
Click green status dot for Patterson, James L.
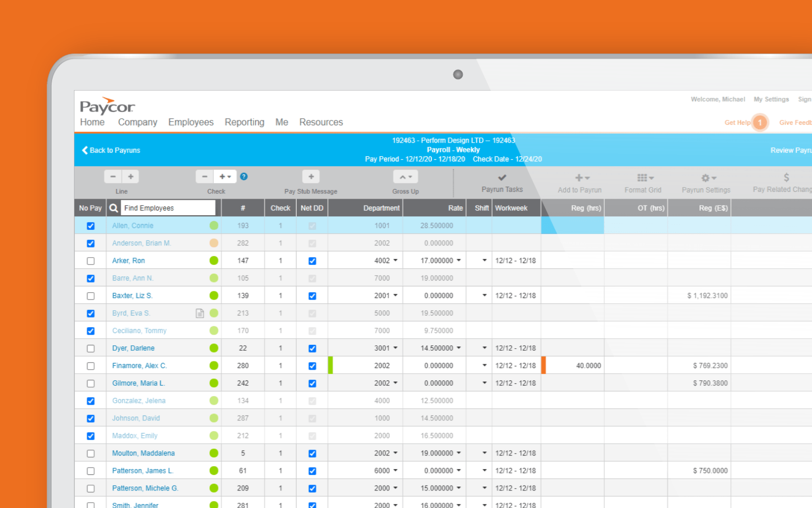[x=214, y=471]
